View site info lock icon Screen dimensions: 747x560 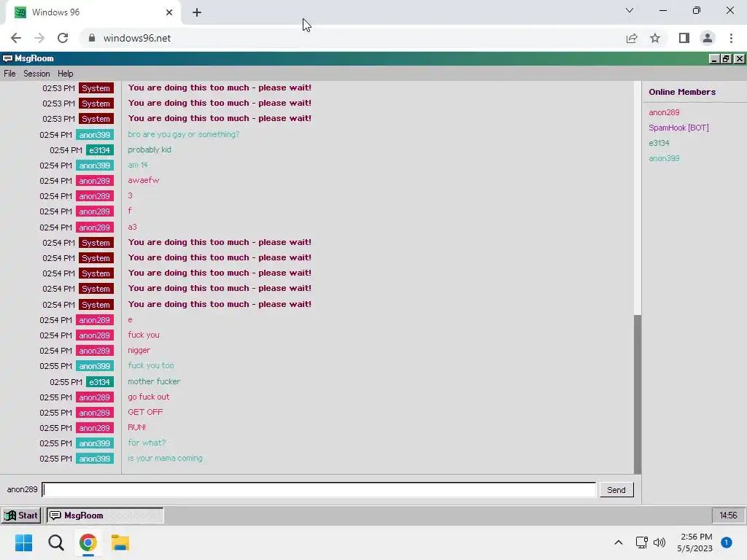[x=92, y=38]
